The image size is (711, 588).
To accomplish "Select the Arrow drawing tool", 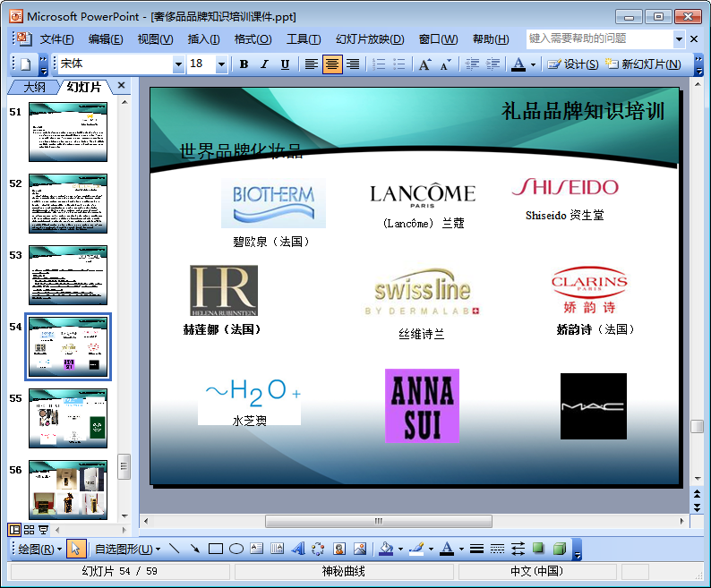I will (x=195, y=549).
